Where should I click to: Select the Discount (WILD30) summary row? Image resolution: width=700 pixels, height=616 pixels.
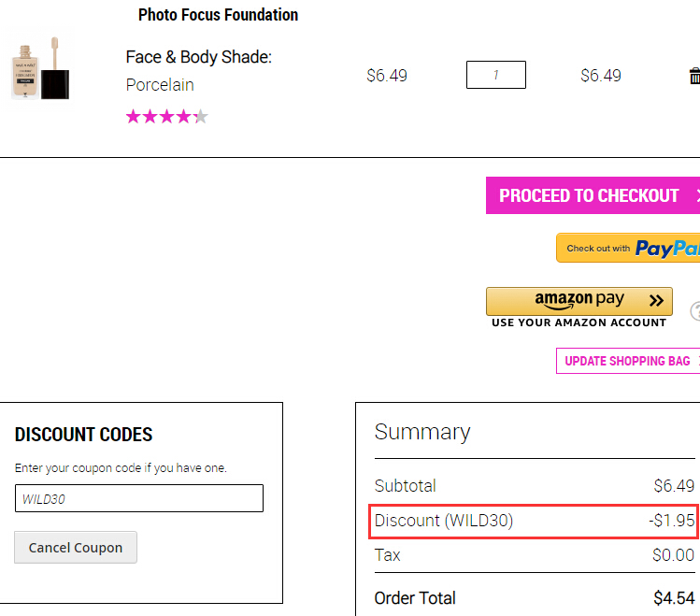click(x=534, y=521)
